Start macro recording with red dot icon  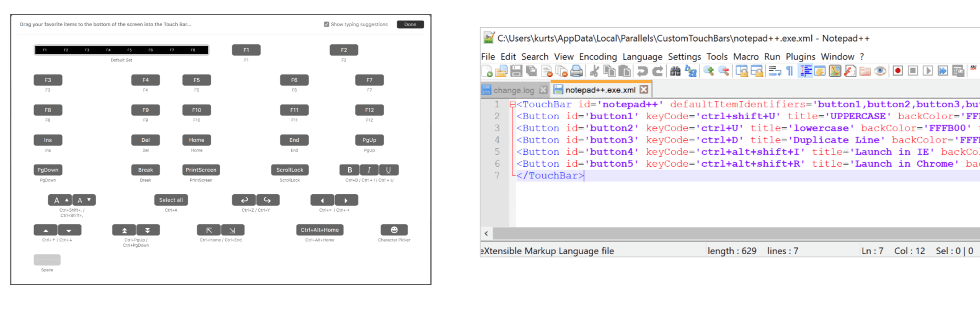897,71
